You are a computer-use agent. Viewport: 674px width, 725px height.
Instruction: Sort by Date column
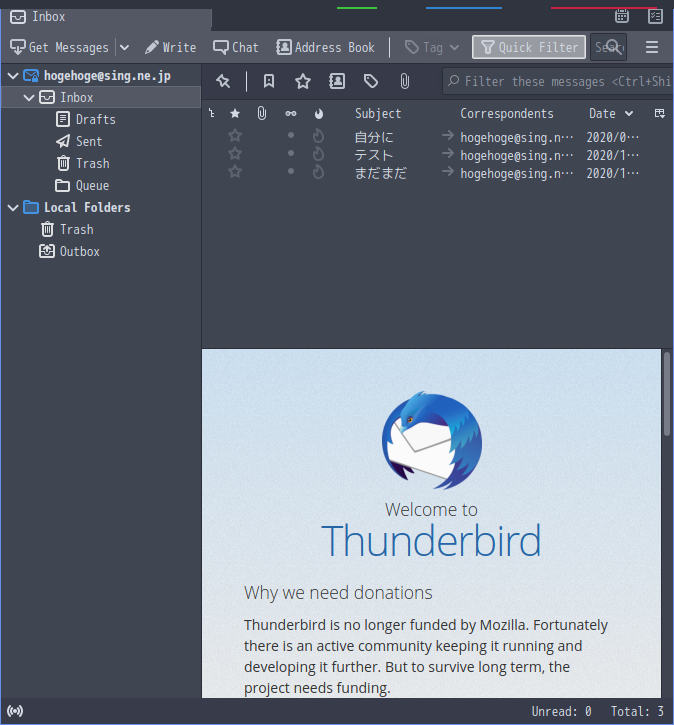coord(611,113)
